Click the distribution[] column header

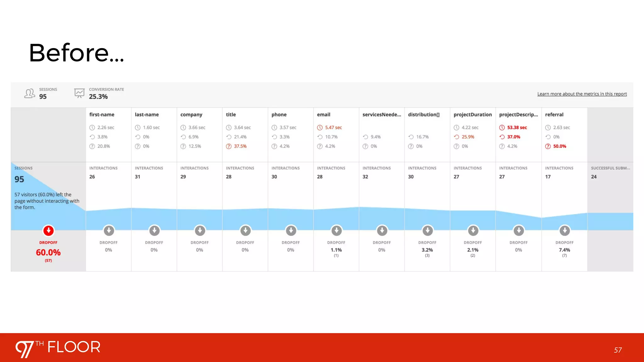[424, 115]
